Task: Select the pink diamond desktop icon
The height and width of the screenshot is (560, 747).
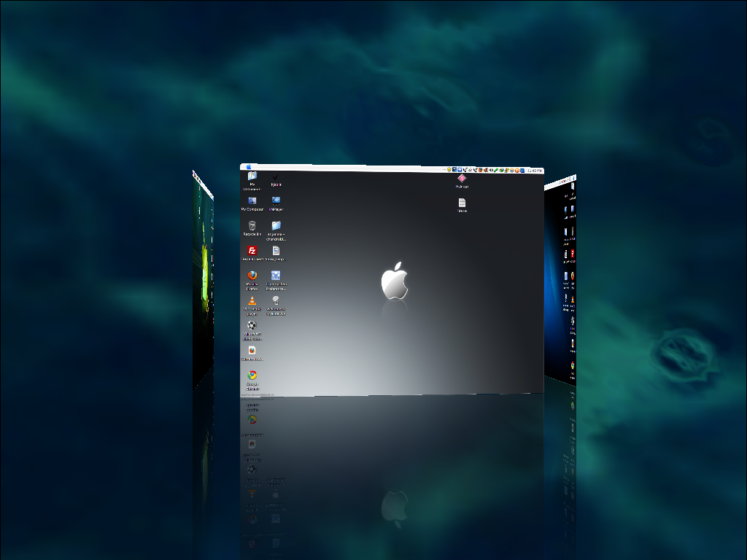Action: (462, 178)
